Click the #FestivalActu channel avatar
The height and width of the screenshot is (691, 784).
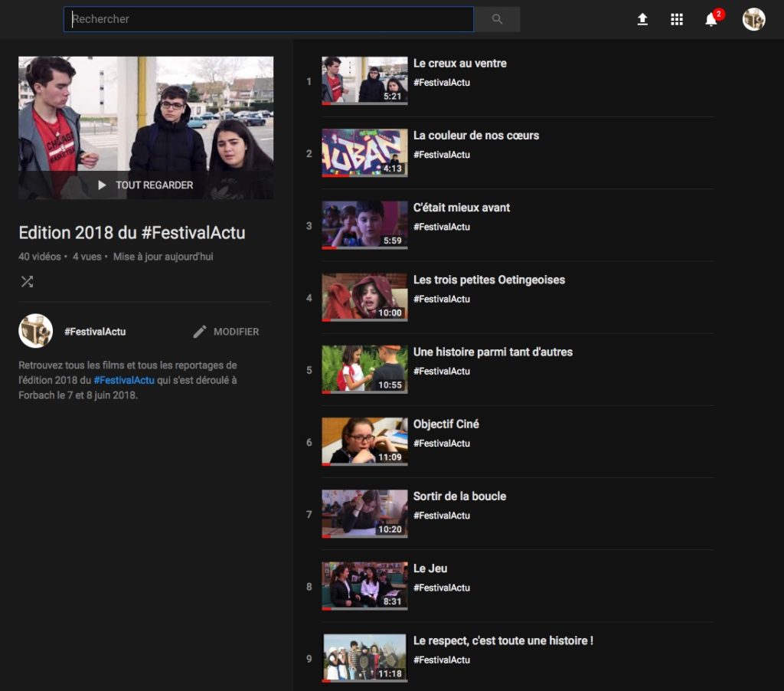coord(35,331)
